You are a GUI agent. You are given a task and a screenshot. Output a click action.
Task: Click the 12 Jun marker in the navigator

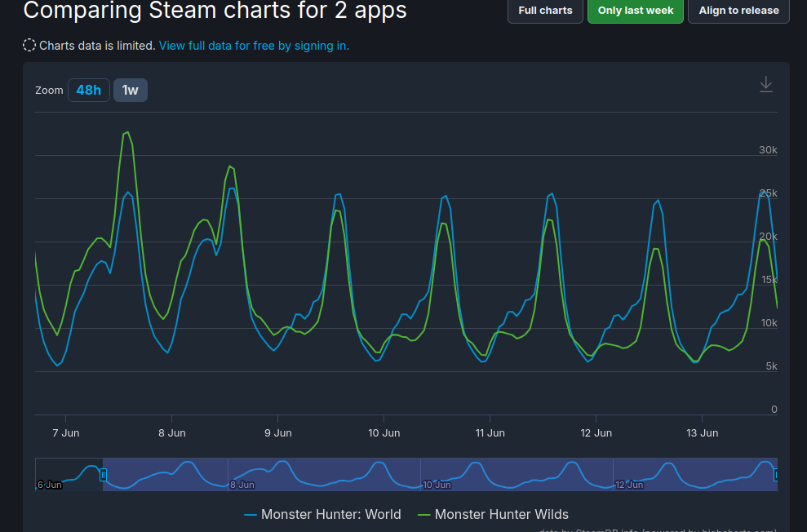629,485
